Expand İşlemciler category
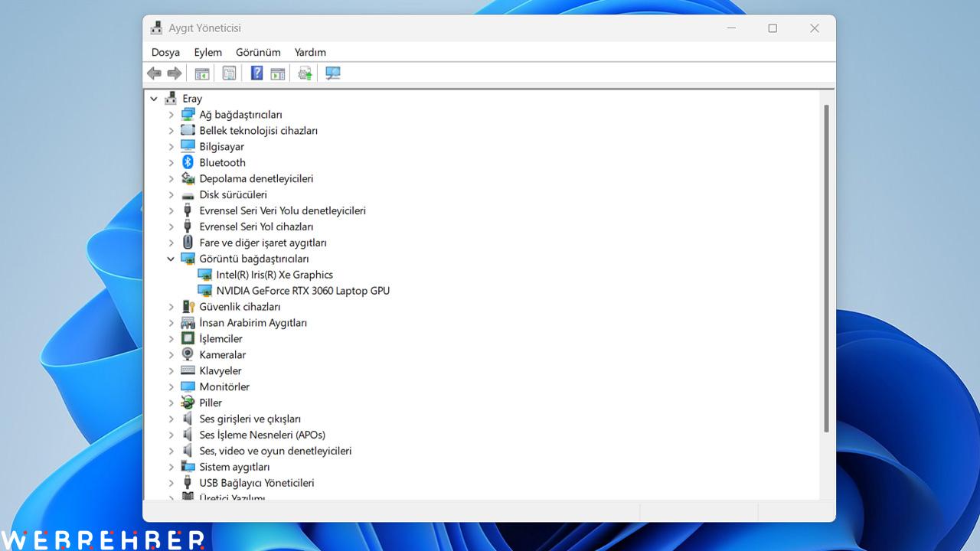The image size is (980, 551). [171, 339]
